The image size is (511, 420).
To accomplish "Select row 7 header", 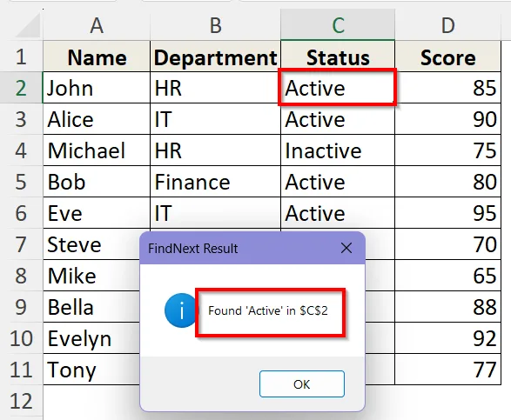I will [x=21, y=244].
